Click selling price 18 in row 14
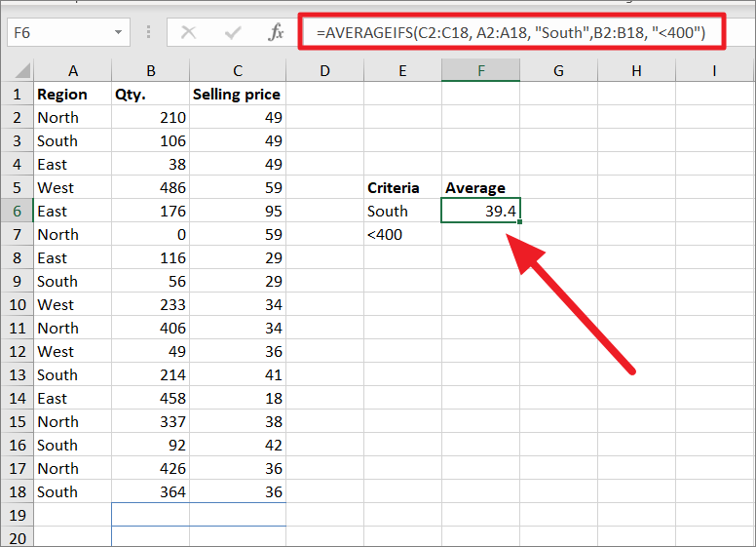 (238, 398)
